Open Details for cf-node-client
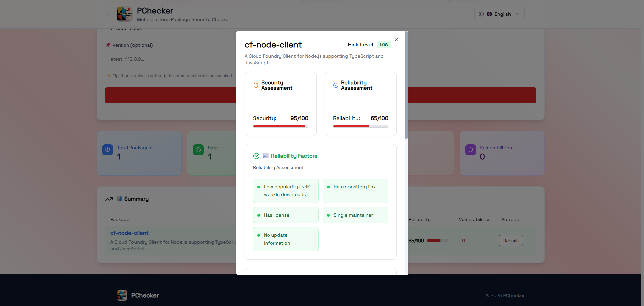 511,241
